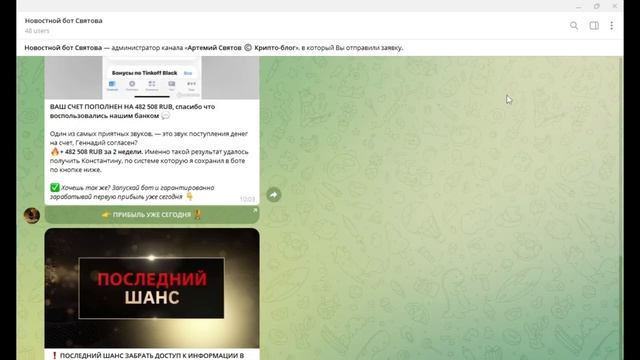Viewport: 640px width, 360px height.
Task: Click the admin notice bar about channel request
Action: point(320,48)
